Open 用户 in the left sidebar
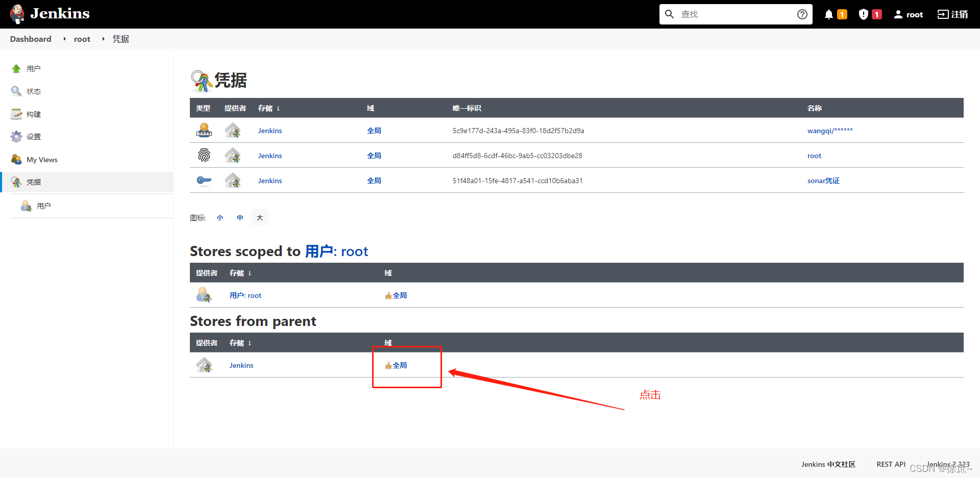 coord(34,68)
